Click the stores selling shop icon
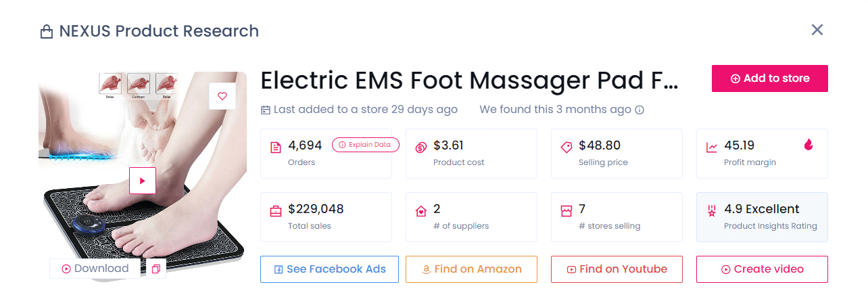Image resolution: width=868 pixels, height=295 pixels. click(x=566, y=211)
